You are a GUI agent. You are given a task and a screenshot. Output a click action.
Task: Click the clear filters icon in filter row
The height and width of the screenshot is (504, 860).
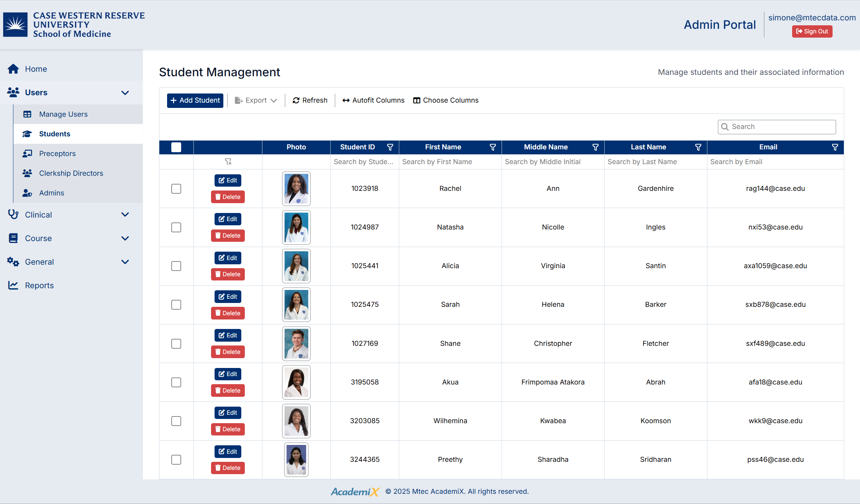pyautogui.click(x=228, y=162)
